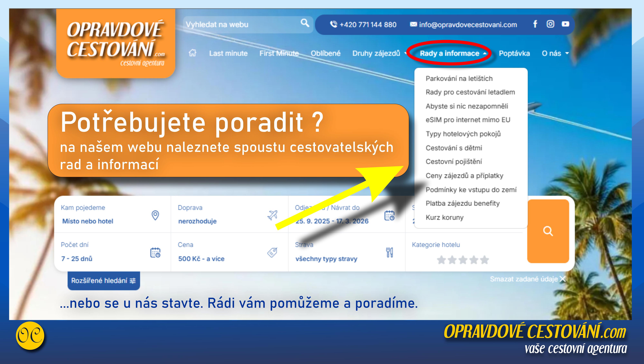Set hotel category to three stars
The image size is (644, 364).
click(463, 260)
